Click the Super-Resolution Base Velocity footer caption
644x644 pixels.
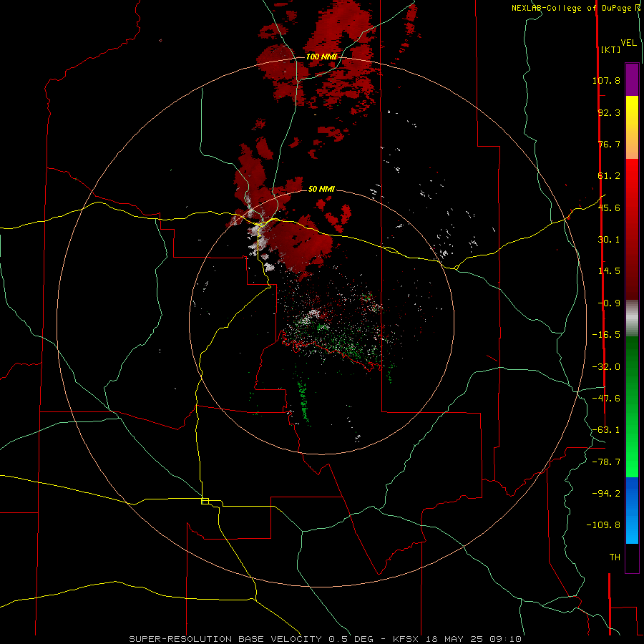coord(325,639)
